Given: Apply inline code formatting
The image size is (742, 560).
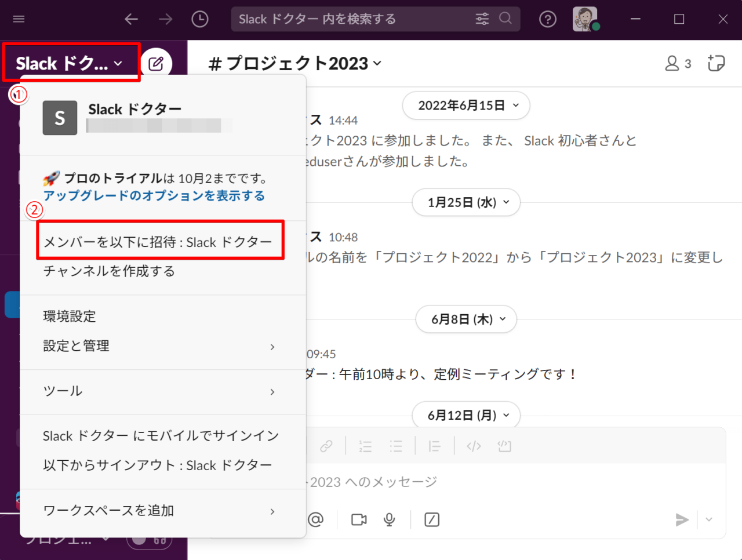Looking at the screenshot, I should tap(474, 446).
